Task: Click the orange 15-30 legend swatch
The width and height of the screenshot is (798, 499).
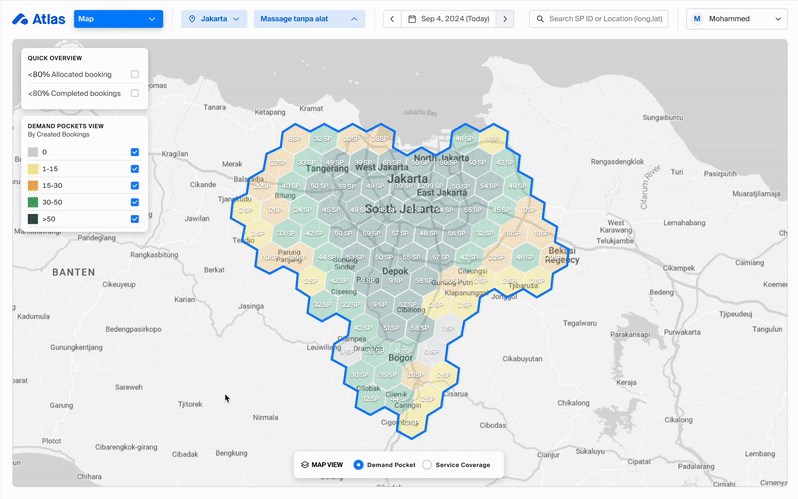Action: click(x=34, y=185)
